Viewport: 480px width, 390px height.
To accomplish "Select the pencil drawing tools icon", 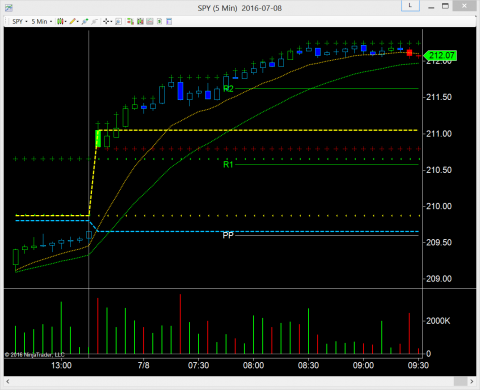I will point(73,22).
